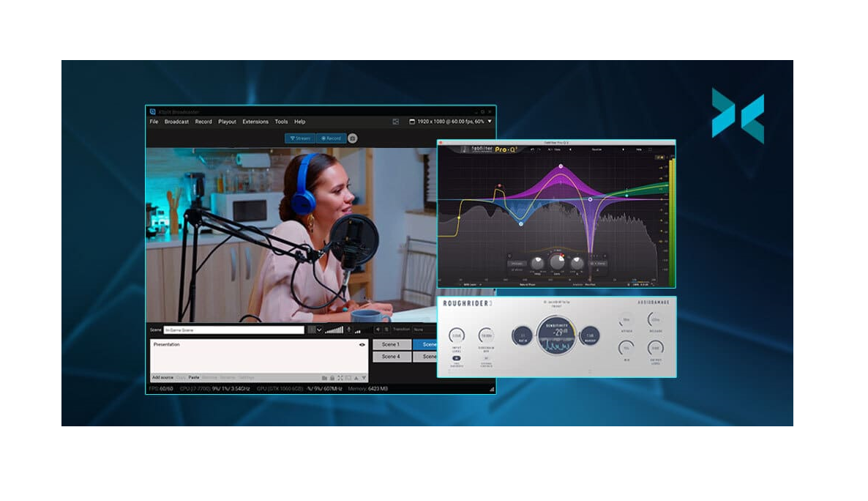Open the Transition dropdown set to None

pyautogui.click(x=418, y=330)
